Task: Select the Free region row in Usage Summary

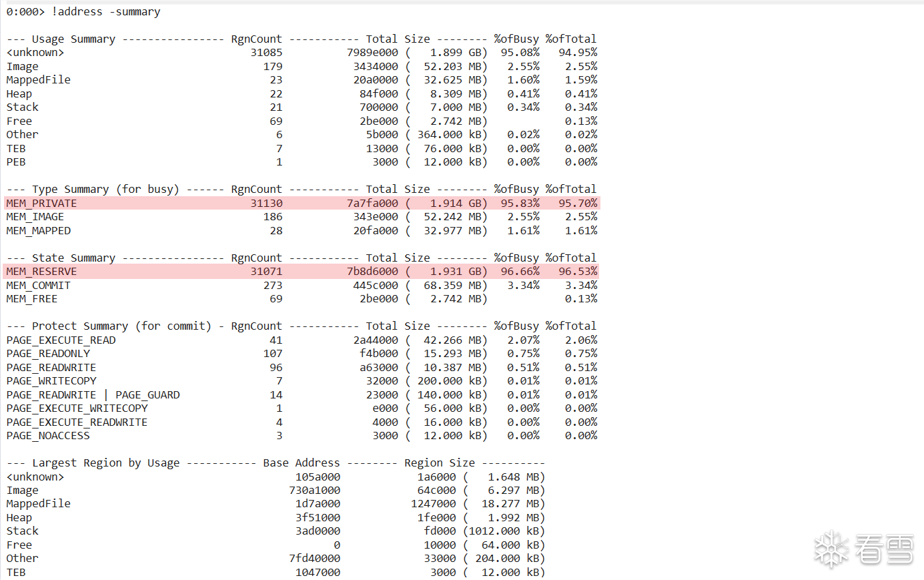Action: (x=19, y=121)
